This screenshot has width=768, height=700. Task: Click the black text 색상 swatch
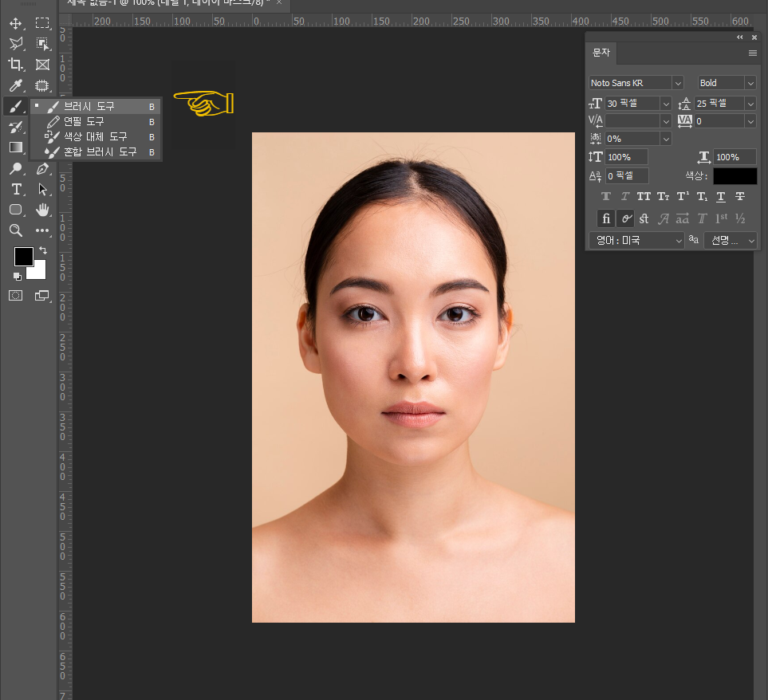[735, 175]
